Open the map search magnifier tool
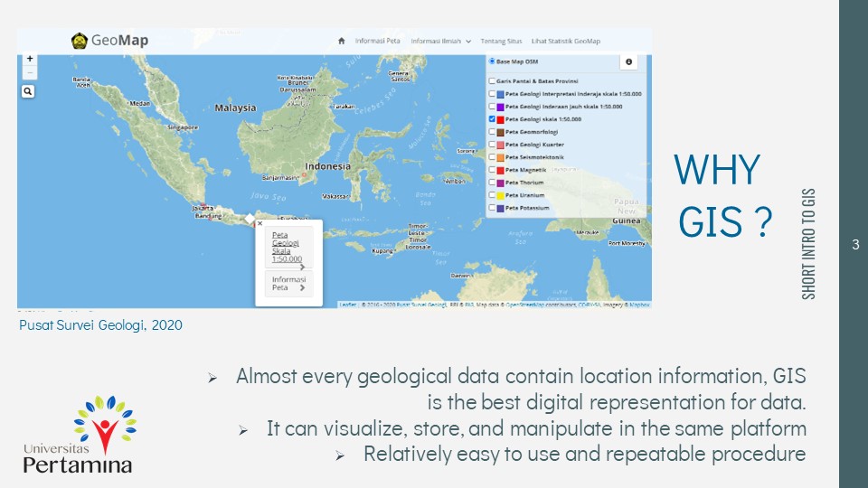 (28, 91)
